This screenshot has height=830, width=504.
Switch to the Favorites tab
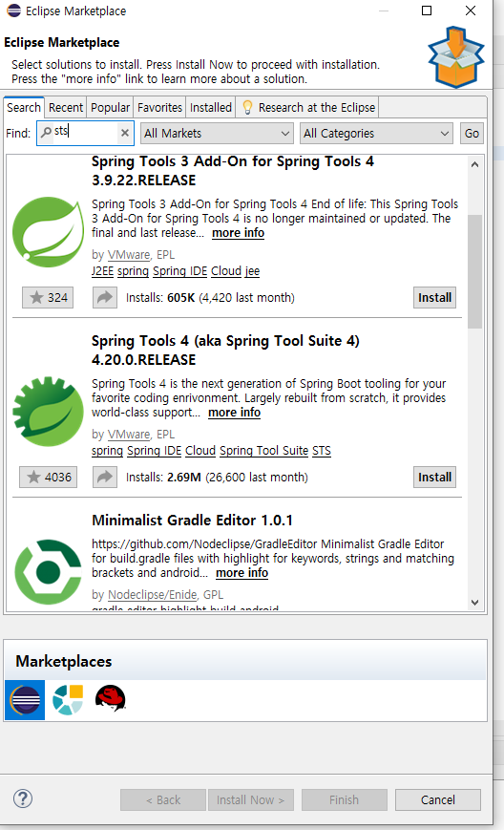coord(159,108)
